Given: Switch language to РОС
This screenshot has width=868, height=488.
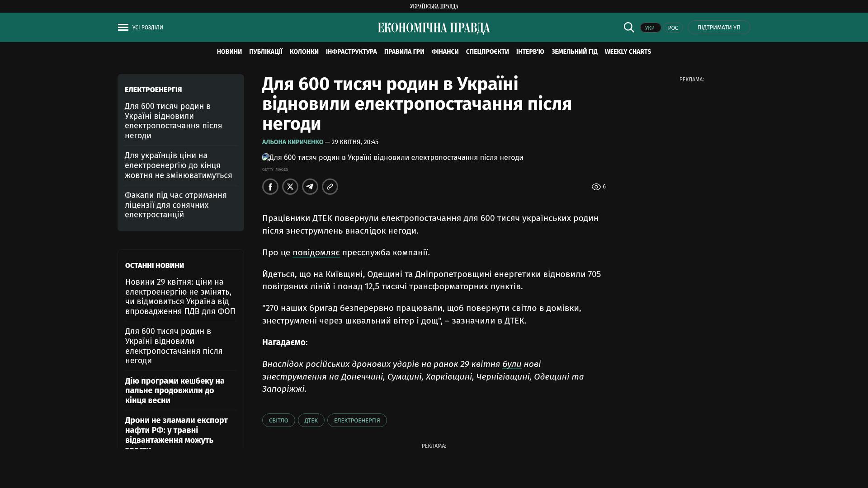Looking at the screenshot, I should (x=673, y=28).
